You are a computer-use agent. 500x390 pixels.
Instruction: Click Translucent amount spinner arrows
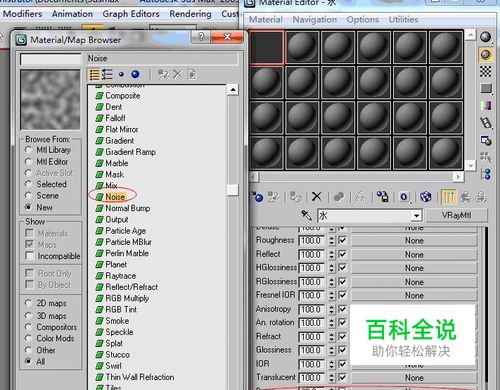coord(331,377)
